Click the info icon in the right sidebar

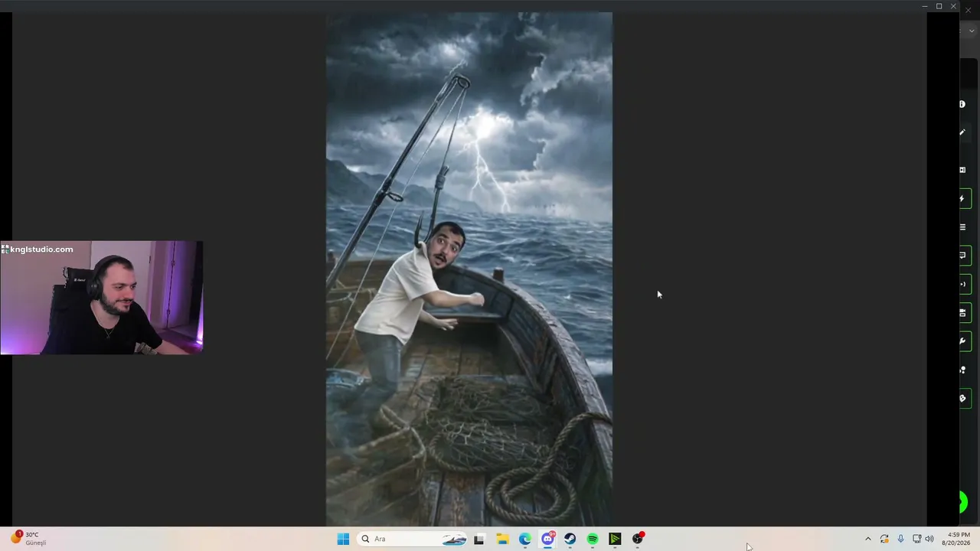point(962,104)
